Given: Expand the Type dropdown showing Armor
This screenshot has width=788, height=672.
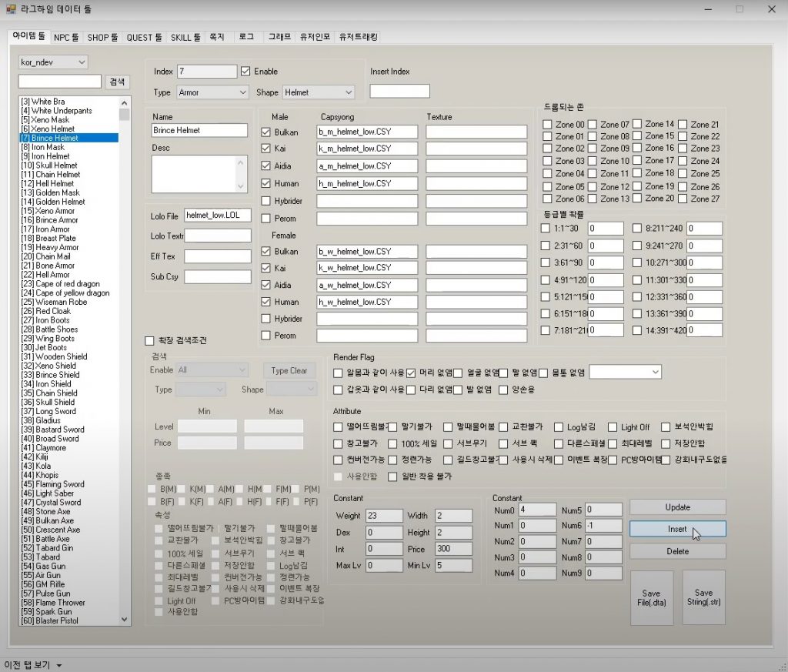Looking at the screenshot, I should [x=212, y=92].
